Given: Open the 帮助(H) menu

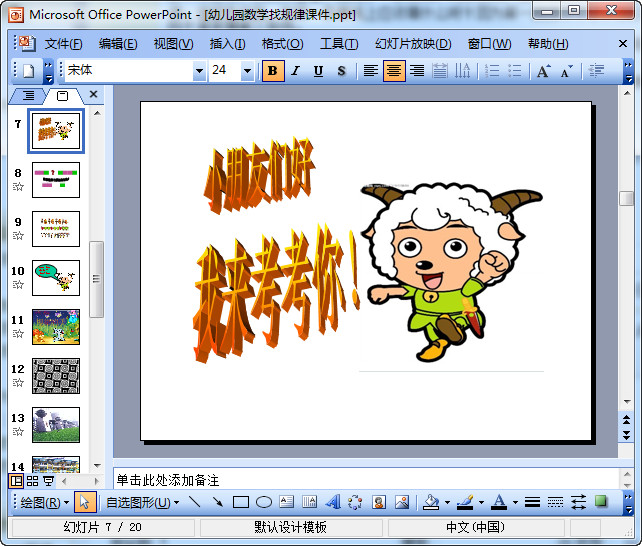Looking at the screenshot, I should (x=548, y=44).
